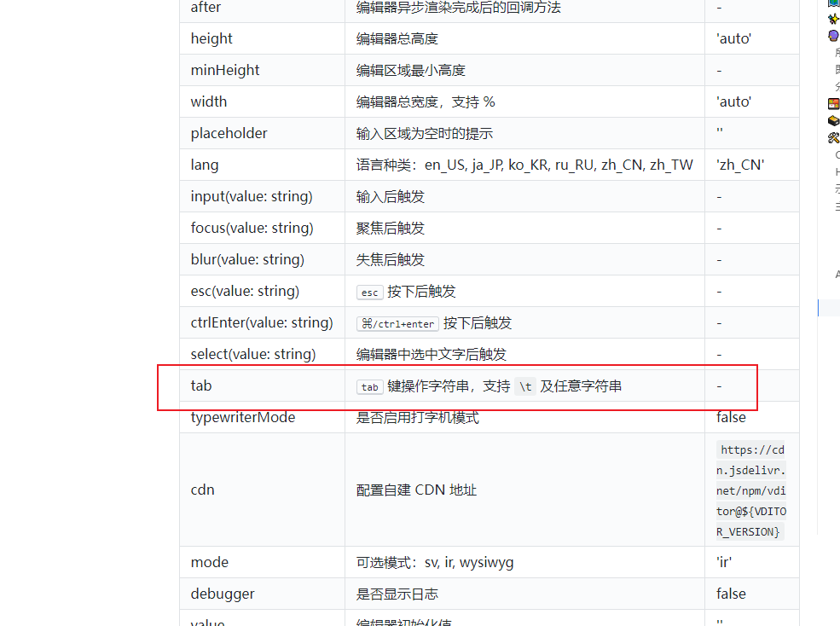This screenshot has height=626, width=840.
Task: Click the sparkles emoji in the sidebar
Action: [x=833, y=19]
